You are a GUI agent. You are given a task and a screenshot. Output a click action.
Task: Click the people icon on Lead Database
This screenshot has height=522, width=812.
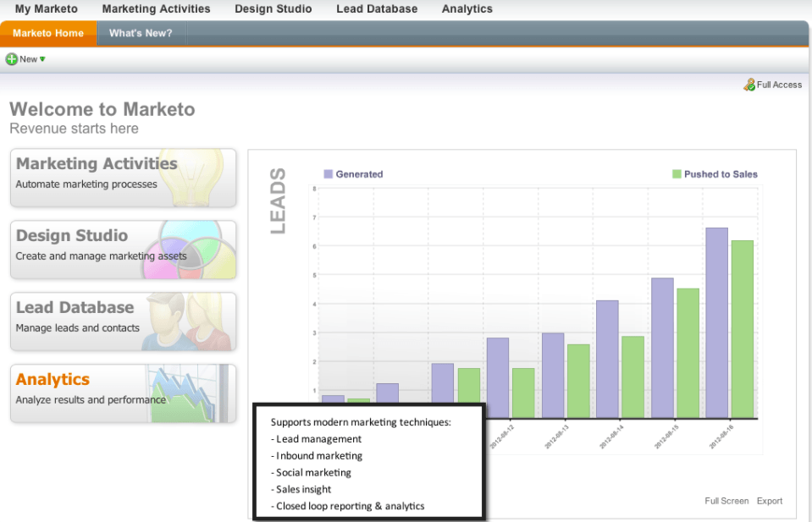point(187,321)
